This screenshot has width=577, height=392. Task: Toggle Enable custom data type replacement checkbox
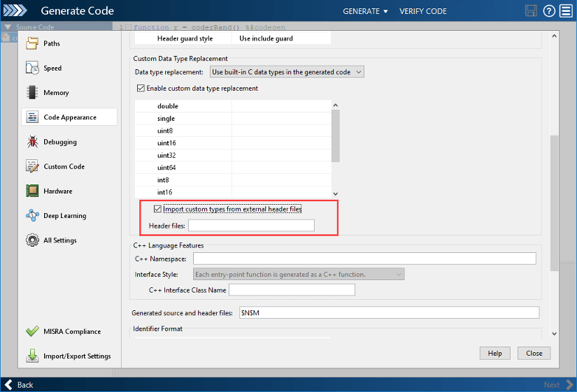[x=141, y=88]
